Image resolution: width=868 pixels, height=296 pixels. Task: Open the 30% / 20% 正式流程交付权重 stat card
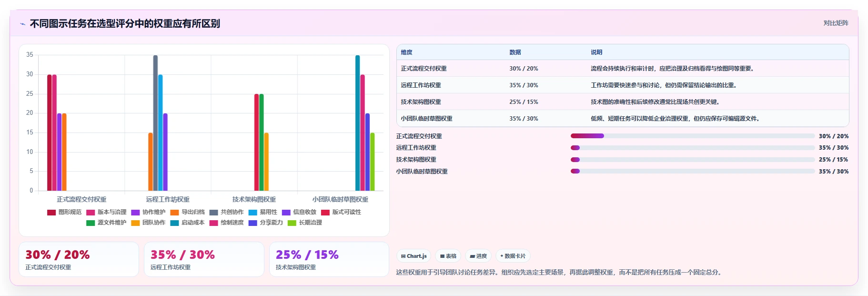click(x=79, y=259)
